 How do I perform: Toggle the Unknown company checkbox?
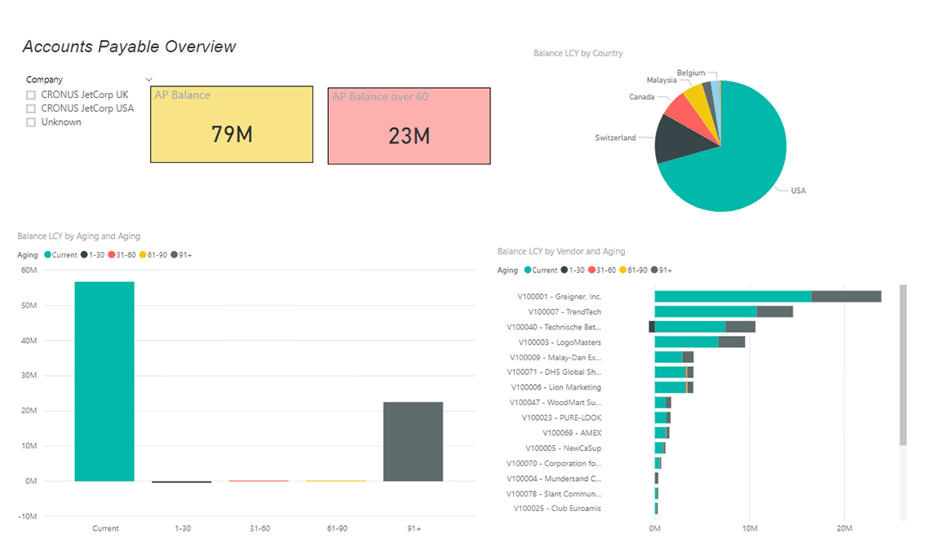point(31,122)
